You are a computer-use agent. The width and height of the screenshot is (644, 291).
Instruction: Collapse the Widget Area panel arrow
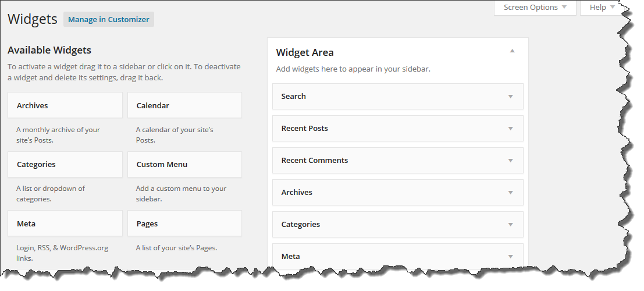(x=512, y=51)
